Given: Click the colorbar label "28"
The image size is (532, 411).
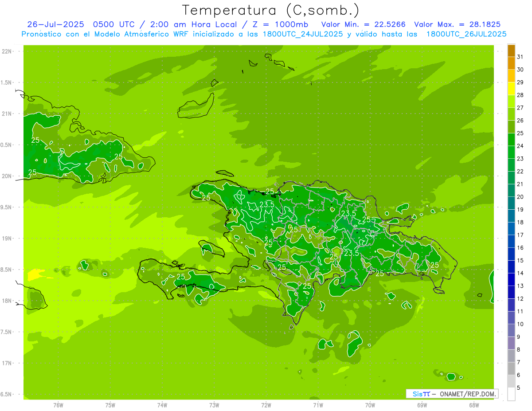Looking at the screenshot, I should 520,95.
